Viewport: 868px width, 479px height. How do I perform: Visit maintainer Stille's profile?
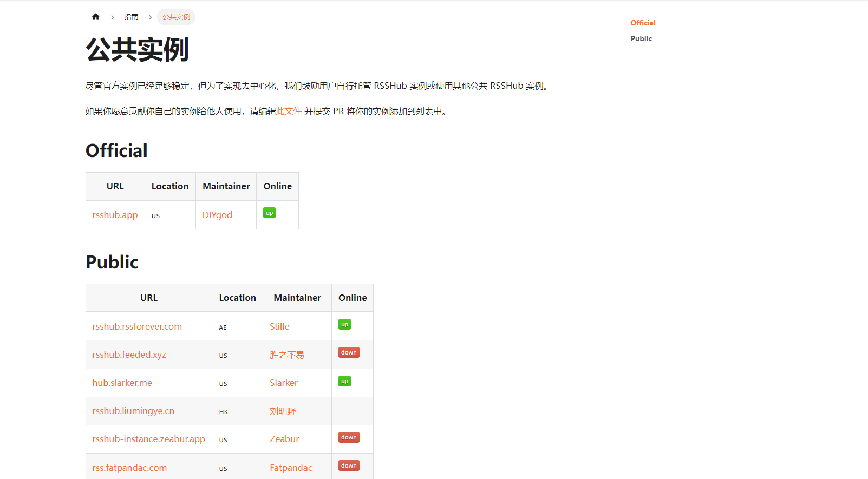[x=279, y=326]
